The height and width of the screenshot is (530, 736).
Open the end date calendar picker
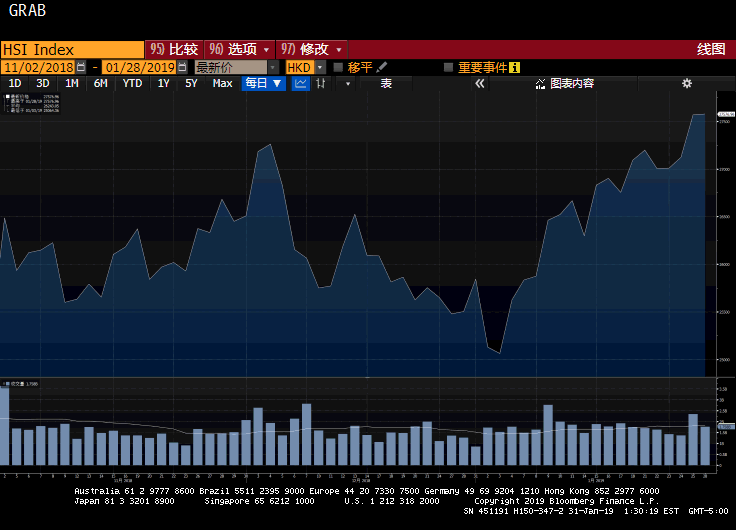(183, 67)
